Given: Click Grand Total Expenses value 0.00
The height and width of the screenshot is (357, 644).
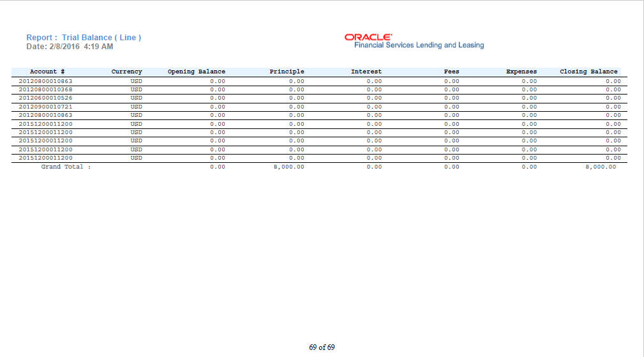Looking at the screenshot, I should tap(529, 167).
